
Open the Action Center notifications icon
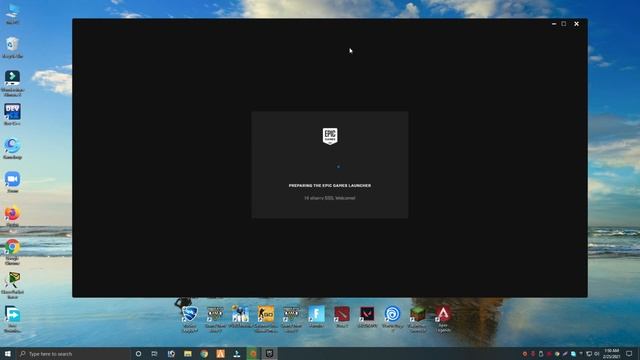point(629,353)
